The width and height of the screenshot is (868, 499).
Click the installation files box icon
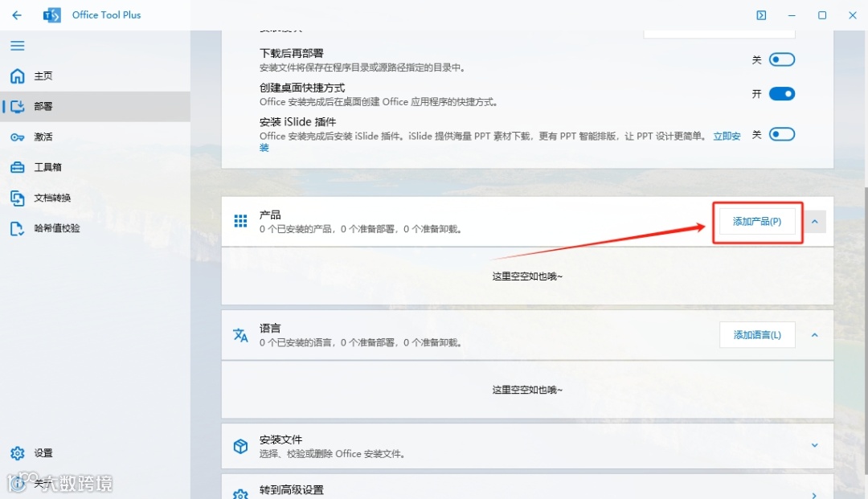(x=240, y=446)
